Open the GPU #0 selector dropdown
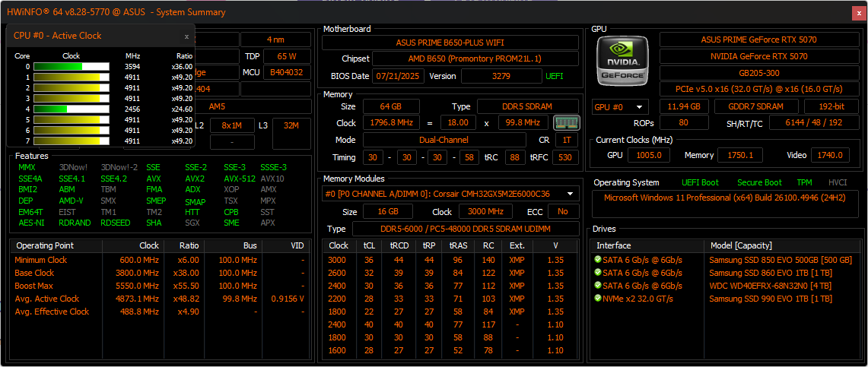The height and width of the screenshot is (367, 868). (620, 107)
